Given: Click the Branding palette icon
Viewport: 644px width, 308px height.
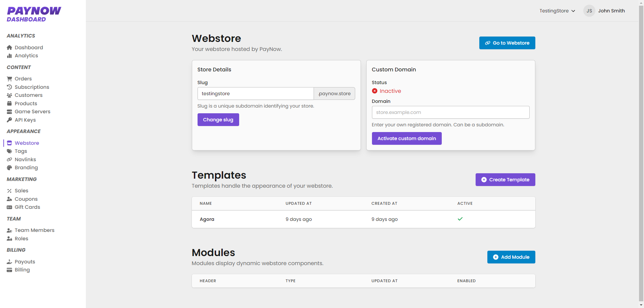Looking at the screenshot, I should [x=9, y=168].
